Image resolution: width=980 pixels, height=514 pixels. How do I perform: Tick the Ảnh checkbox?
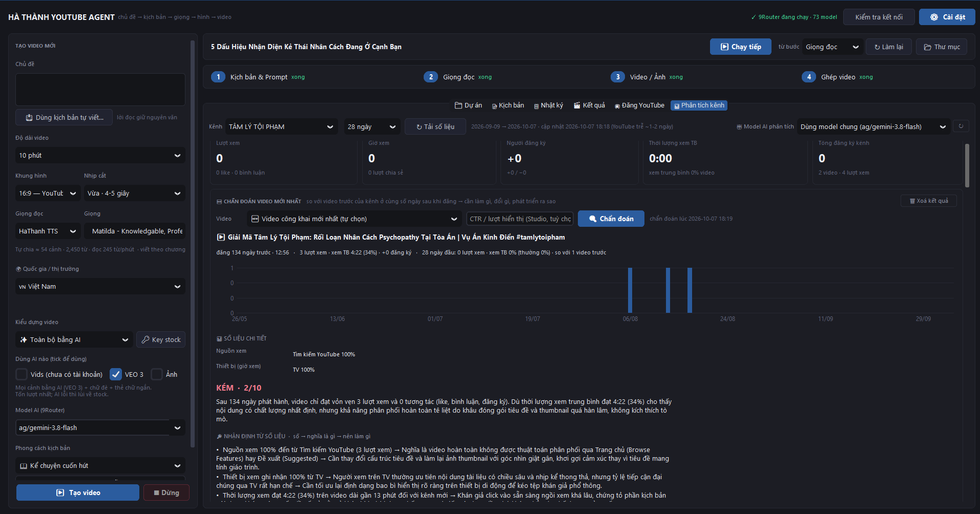[x=157, y=374]
